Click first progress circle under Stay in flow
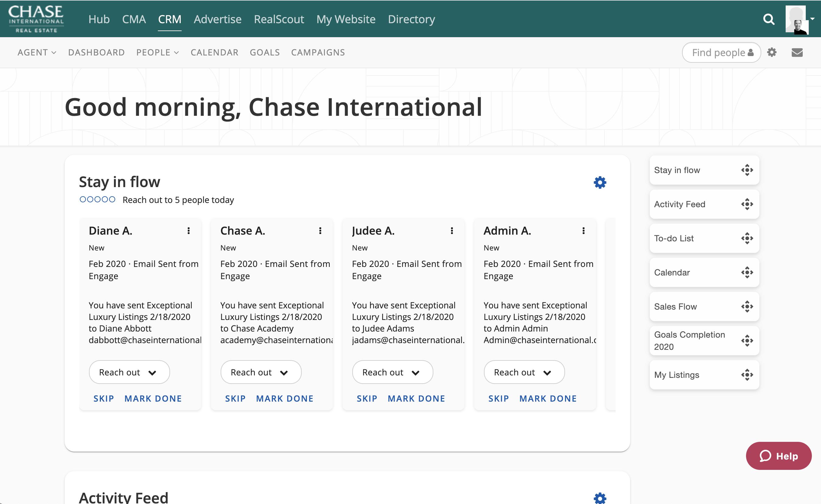The width and height of the screenshot is (821, 504). [x=83, y=199]
